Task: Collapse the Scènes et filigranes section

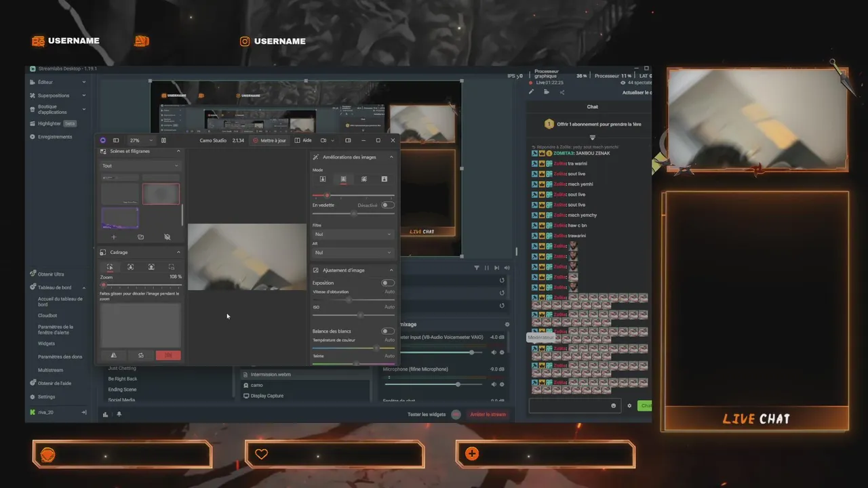Action: pos(178,151)
